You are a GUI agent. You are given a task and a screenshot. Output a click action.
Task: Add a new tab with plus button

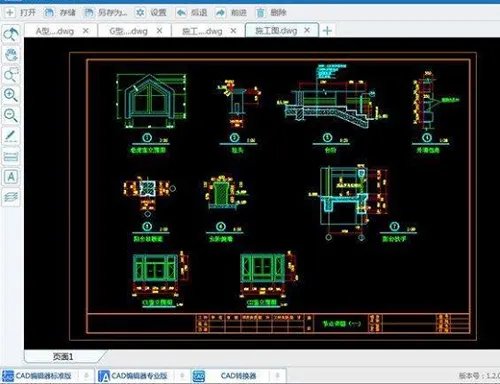click(x=327, y=31)
